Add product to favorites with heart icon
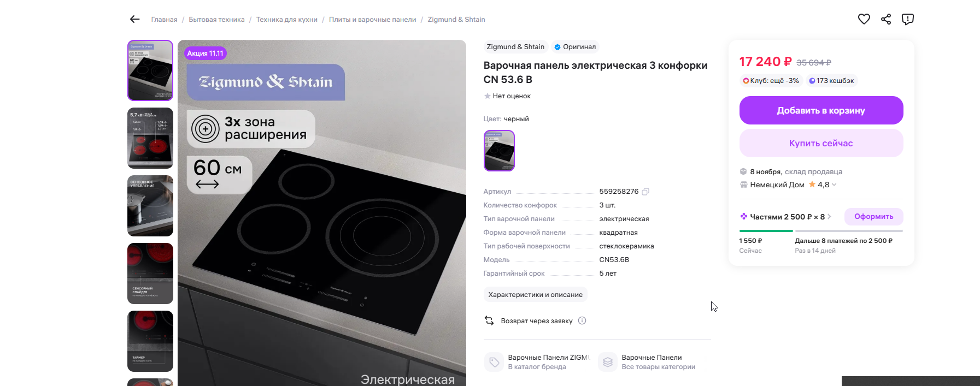This screenshot has width=980, height=386. pyautogui.click(x=864, y=19)
